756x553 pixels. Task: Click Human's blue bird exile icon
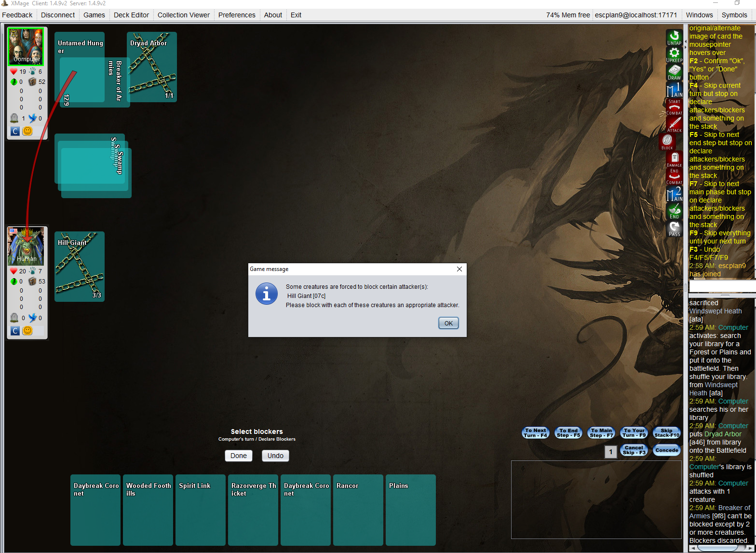tap(32, 318)
